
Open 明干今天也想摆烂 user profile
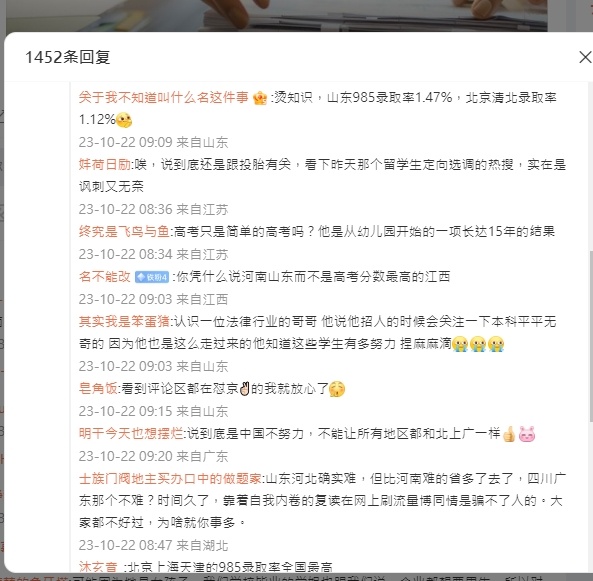click(x=131, y=433)
